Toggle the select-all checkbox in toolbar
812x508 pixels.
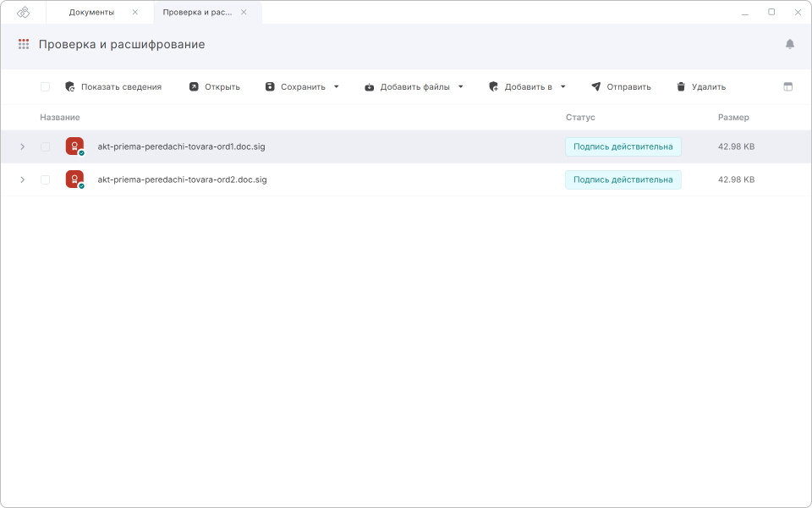45,86
